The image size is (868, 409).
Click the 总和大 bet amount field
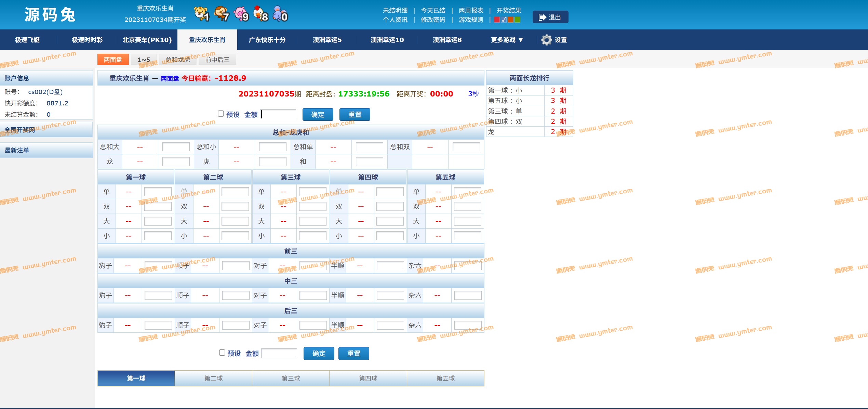[176, 147]
